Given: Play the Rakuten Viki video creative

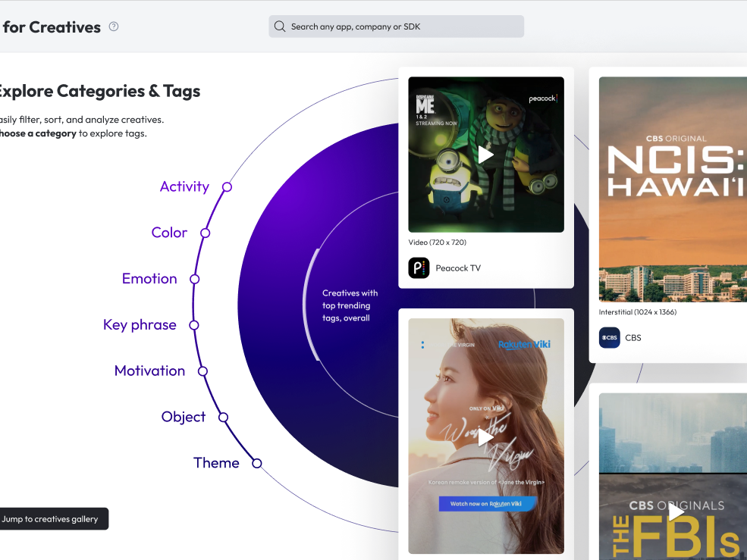Looking at the screenshot, I should coord(485,438).
